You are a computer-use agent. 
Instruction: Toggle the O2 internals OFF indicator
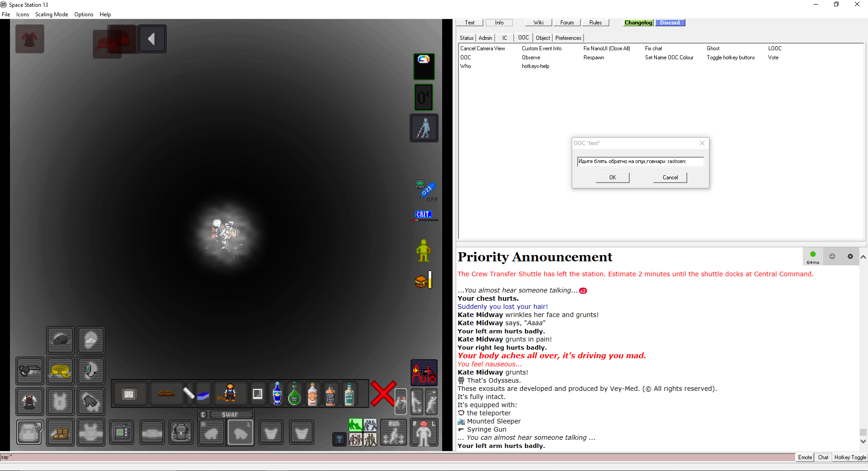pos(426,191)
